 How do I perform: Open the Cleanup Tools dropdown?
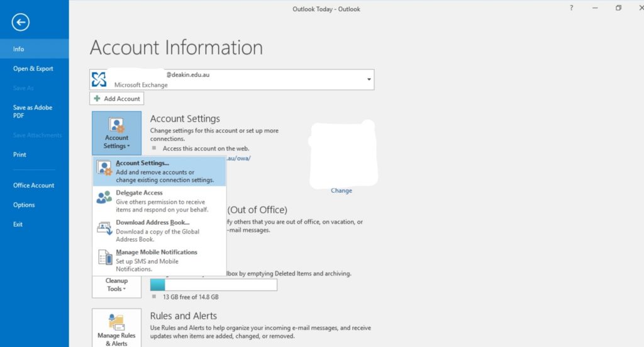(x=116, y=285)
